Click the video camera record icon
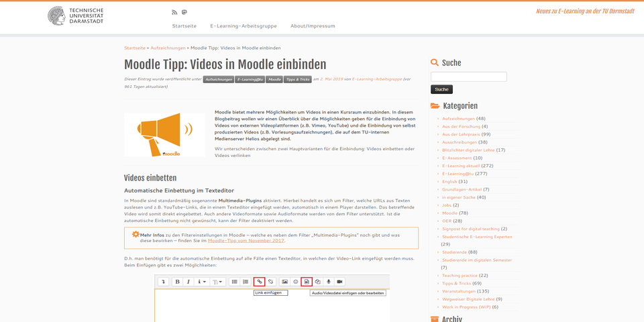This screenshot has height=322, width=644. click(x=339, y=282)
